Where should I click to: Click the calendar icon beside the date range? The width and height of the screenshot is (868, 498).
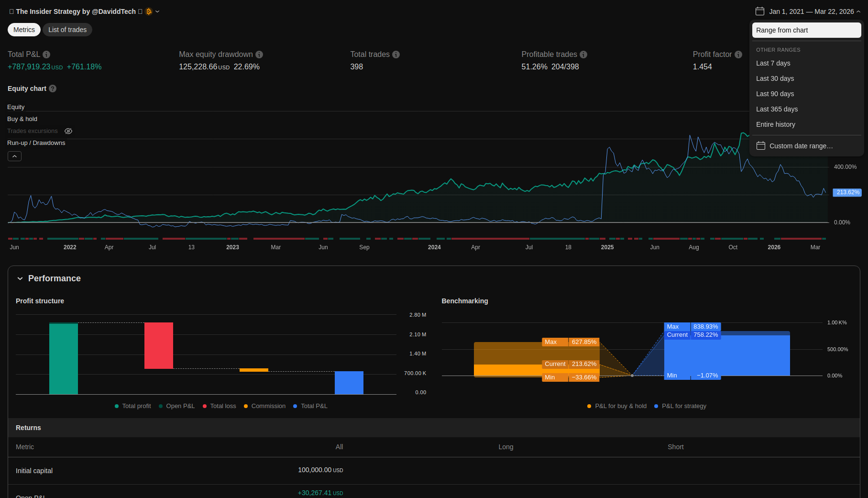point(760,11)
